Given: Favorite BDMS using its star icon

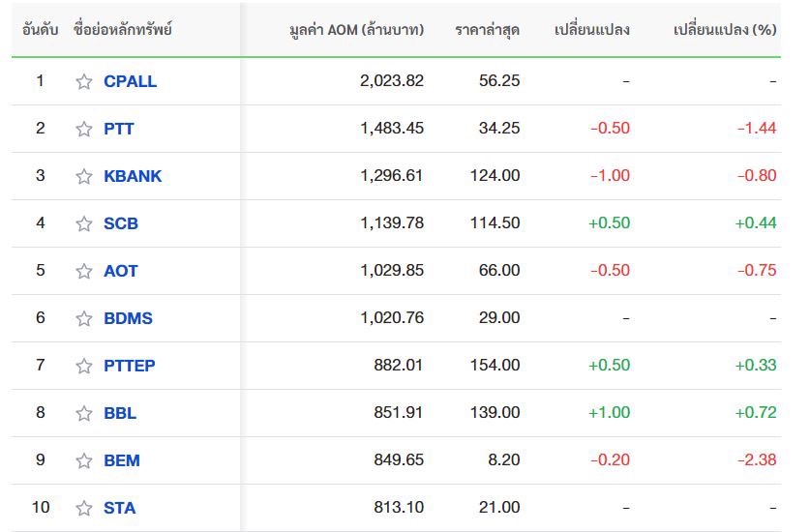Looking at the screenshot, I should [83, 318].
